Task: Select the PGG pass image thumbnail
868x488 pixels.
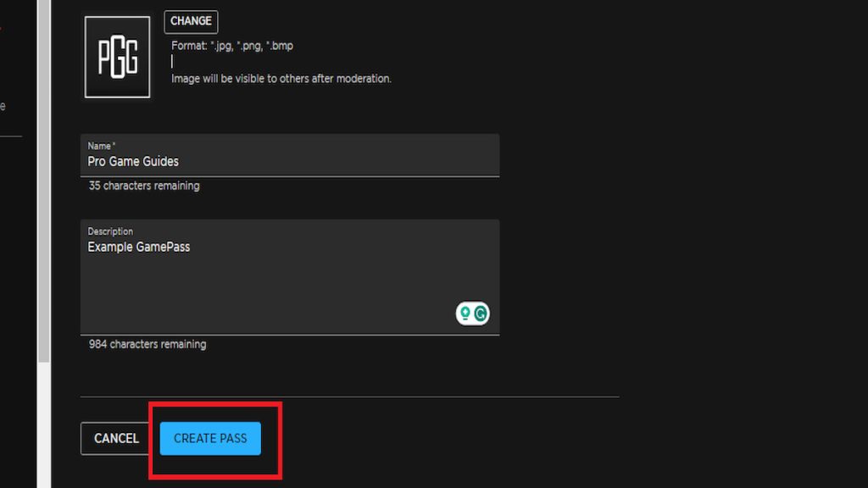Action: click(117, 57)
